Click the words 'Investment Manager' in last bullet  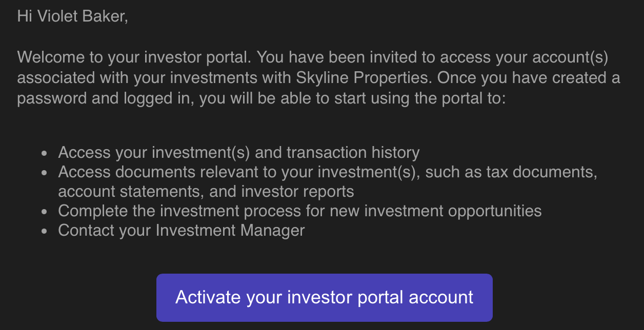pyautogui.click(x=230, y=230)
